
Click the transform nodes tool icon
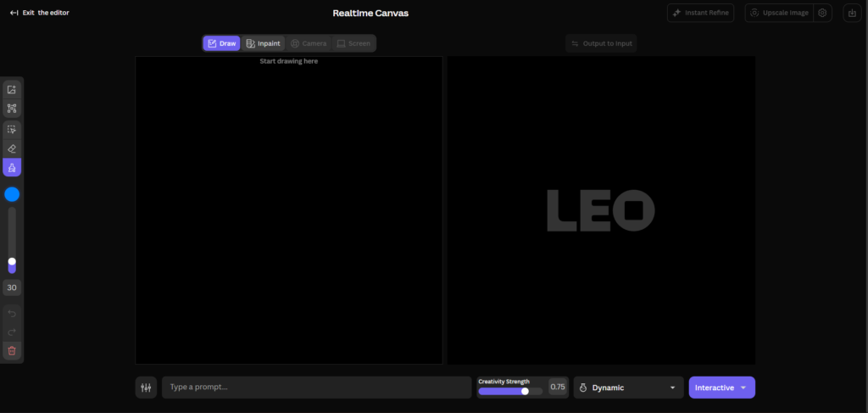tap(12, 109)
